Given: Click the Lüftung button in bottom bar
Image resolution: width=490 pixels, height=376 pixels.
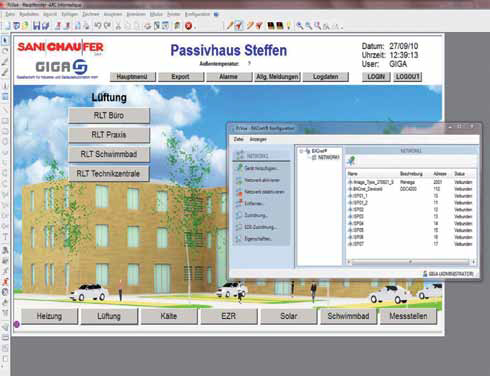Looking at the screenshot, I should pos(109,316).
